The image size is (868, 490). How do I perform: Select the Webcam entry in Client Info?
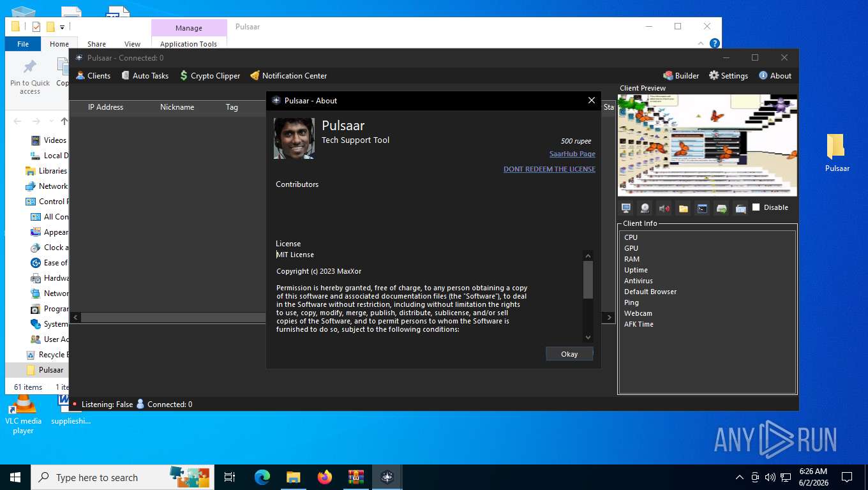tap(638, 313)
